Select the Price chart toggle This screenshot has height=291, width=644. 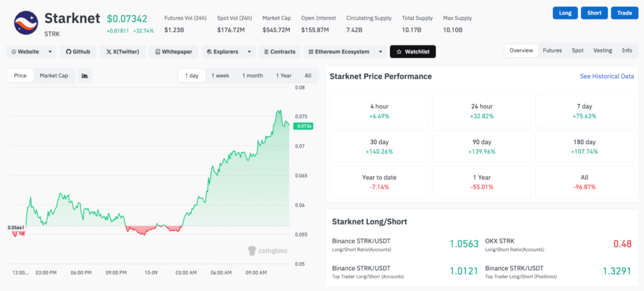(20, 76)
